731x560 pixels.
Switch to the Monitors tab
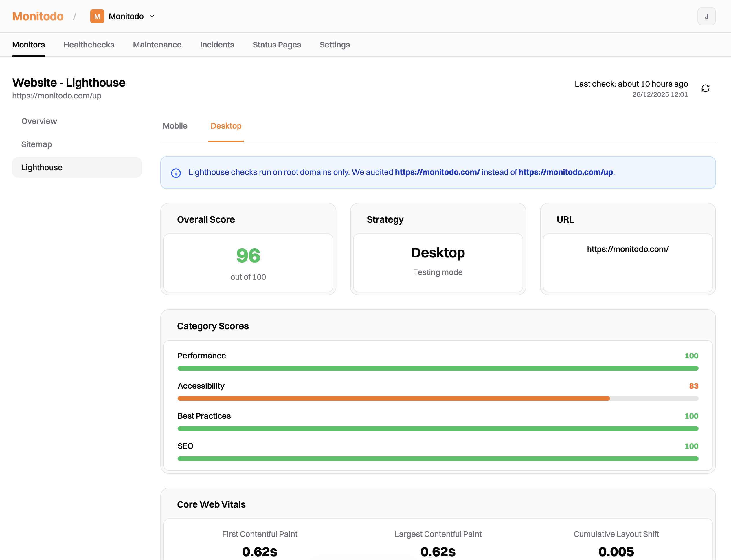pyautogui.click(x=28, y=45)
